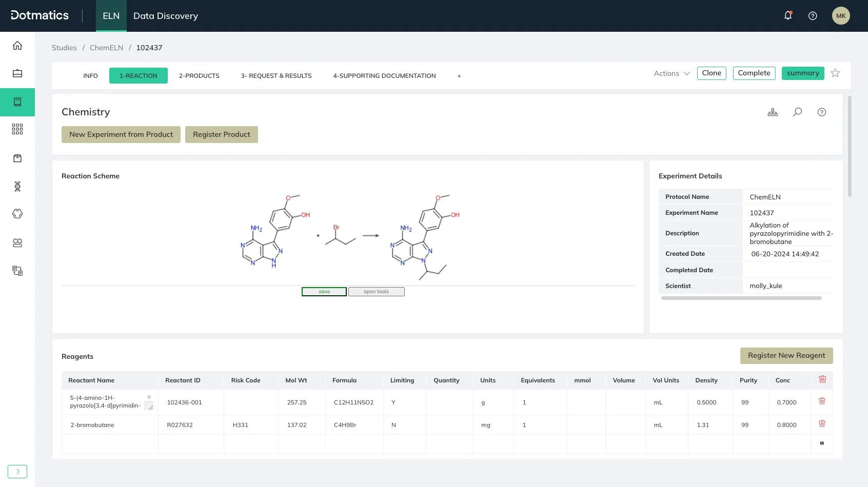868x487 pixels.
Task: Delete the 2-bromobutane reagent row
Action: click(822, 423)
